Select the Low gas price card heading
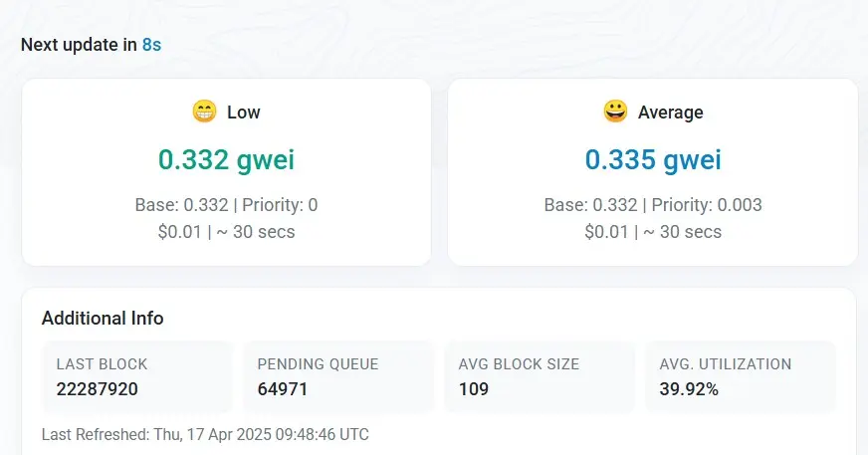The width and height of the screenshot is (868, 455). point(243,113)
